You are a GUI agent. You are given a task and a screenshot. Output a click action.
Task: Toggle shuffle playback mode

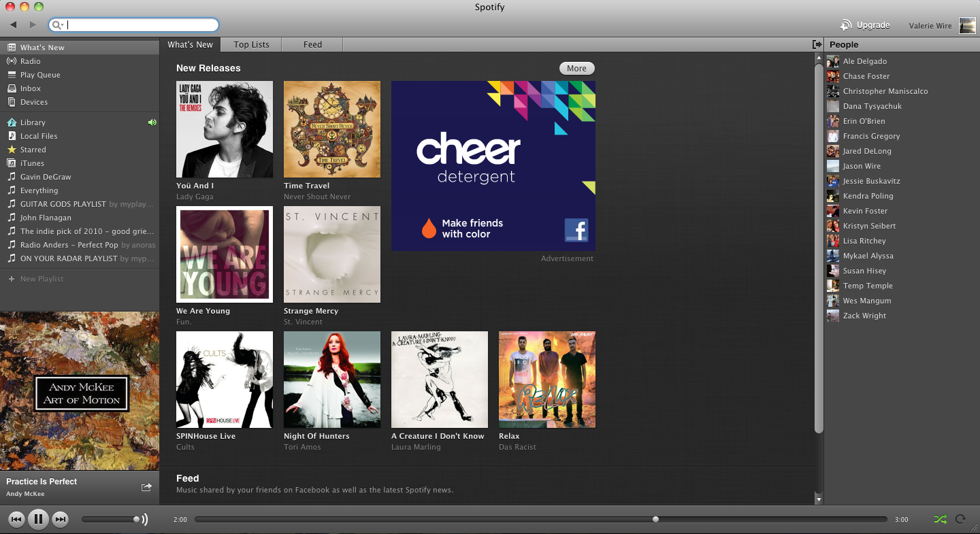coord(940,519)
